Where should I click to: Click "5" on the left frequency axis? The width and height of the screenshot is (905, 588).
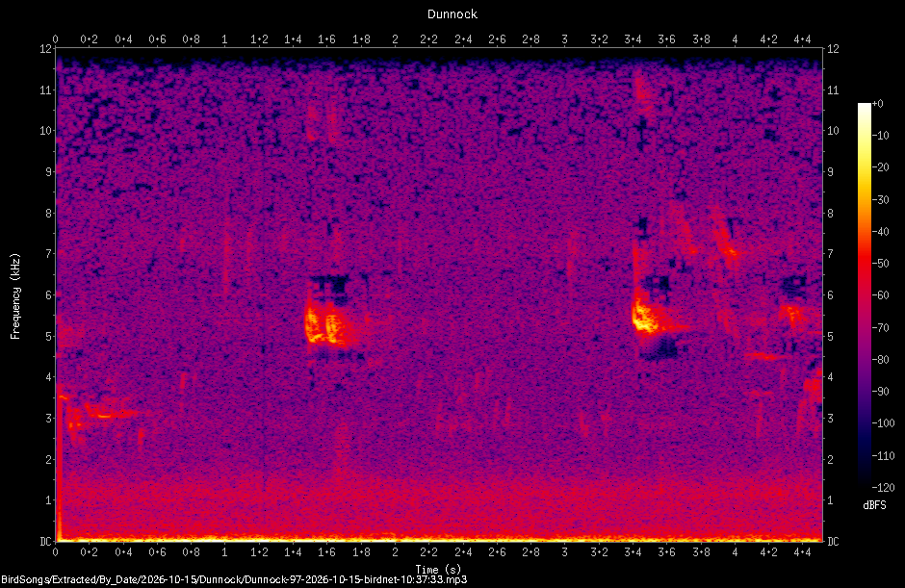[49, 336]
